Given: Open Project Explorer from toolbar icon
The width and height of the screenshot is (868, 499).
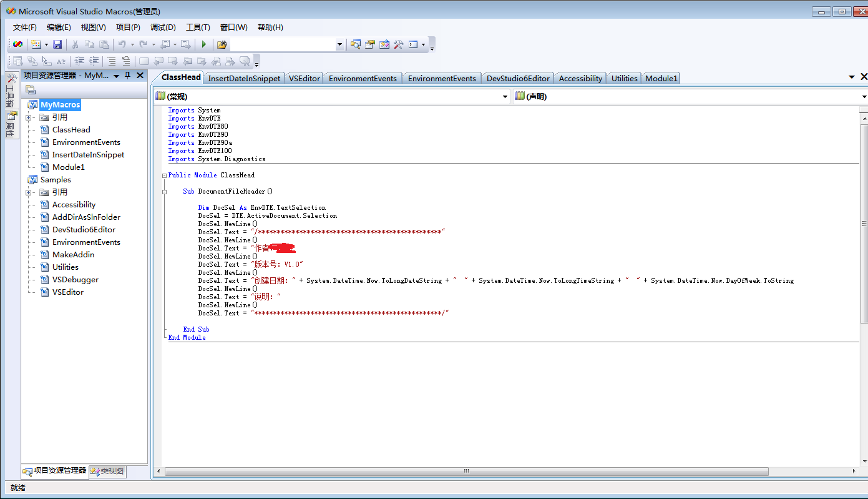Looking at the screenshot, I should [356, 44].
